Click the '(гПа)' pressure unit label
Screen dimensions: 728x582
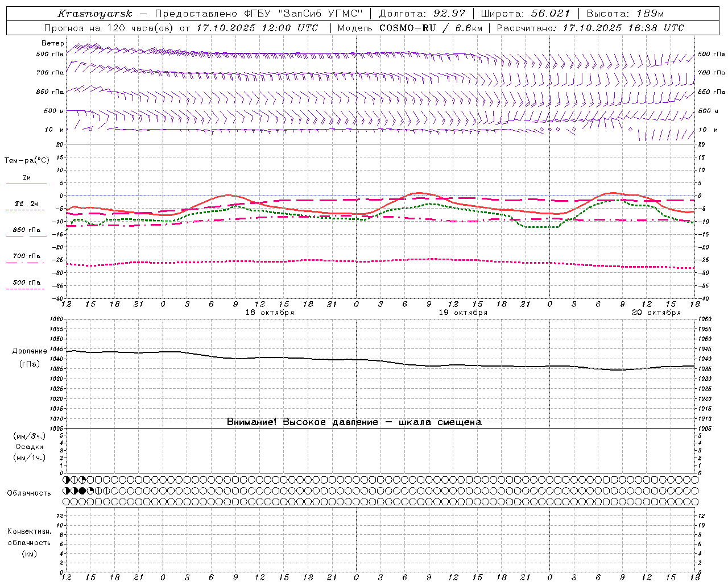point(30,364)
